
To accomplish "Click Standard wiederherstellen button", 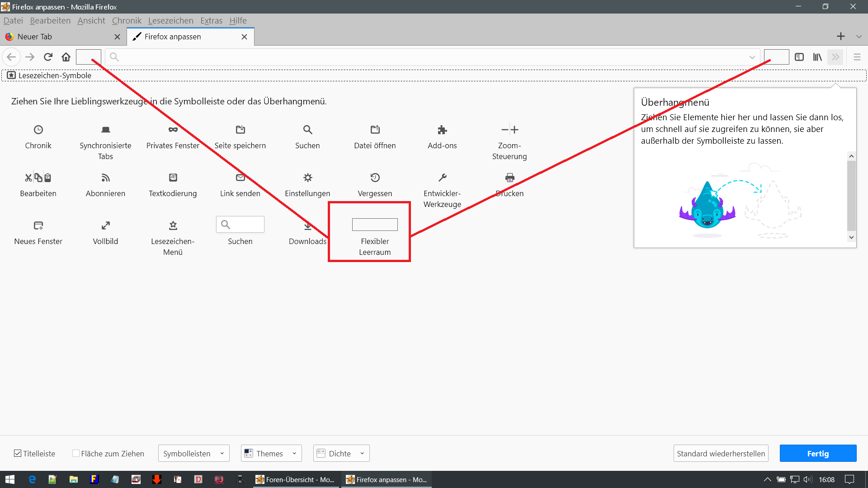I will 721,453.
